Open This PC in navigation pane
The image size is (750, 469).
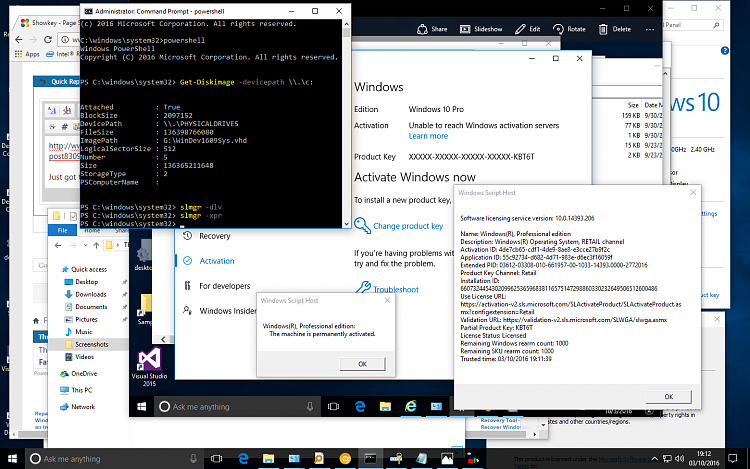click(76, 390)
